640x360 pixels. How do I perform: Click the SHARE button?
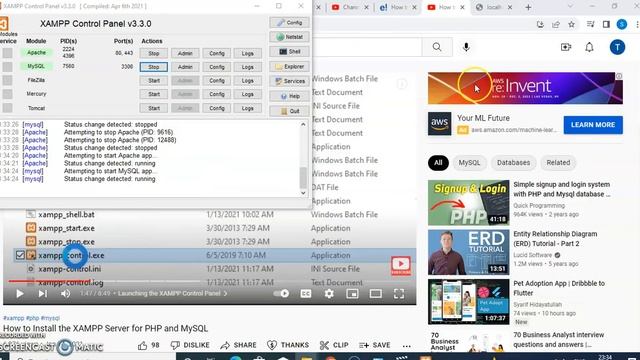click(238, 345)
